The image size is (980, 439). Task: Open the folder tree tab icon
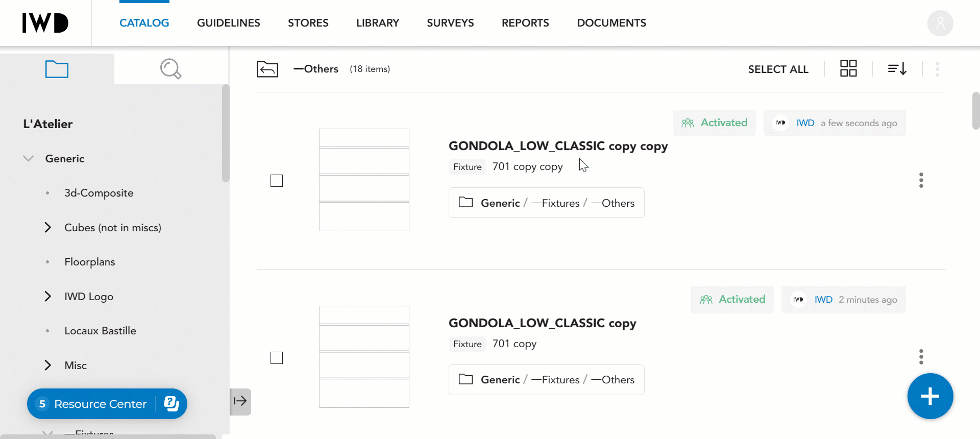click(57, 69)
